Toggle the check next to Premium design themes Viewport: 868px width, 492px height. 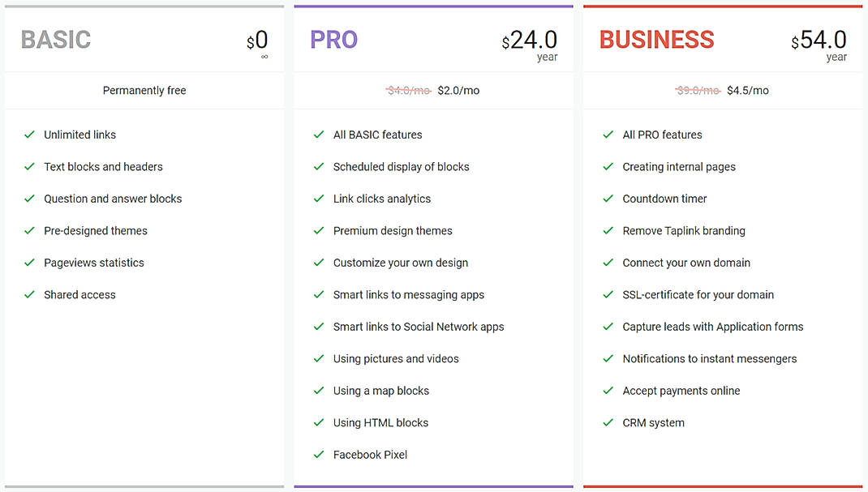[x=319, y=230]
